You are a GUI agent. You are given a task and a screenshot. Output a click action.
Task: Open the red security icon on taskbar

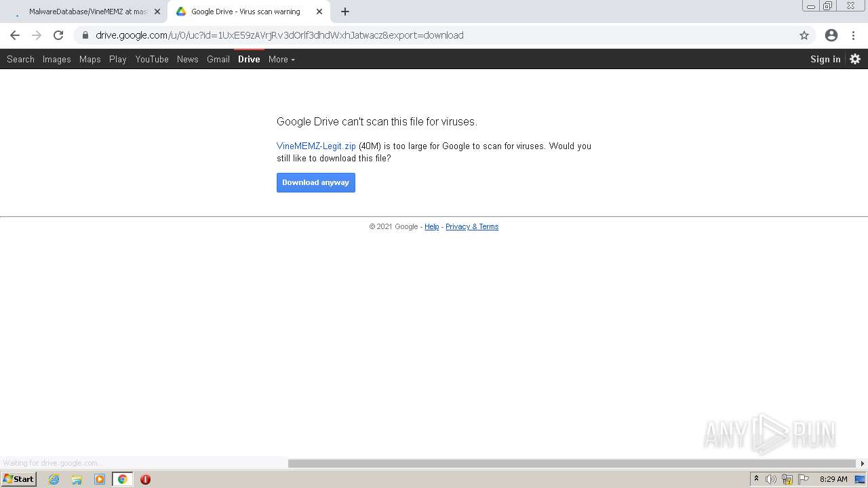click(x=145, y=479)
